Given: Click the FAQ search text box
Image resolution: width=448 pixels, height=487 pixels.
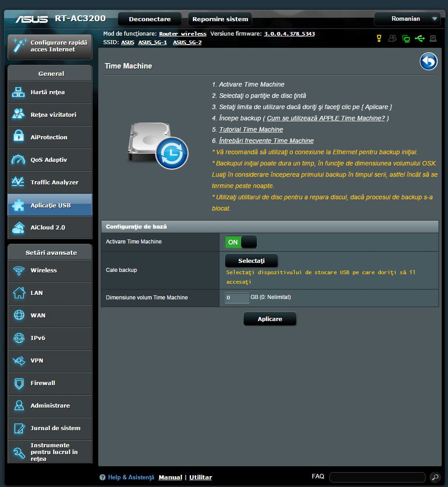Looking at the screenshot, I should 377,477.
